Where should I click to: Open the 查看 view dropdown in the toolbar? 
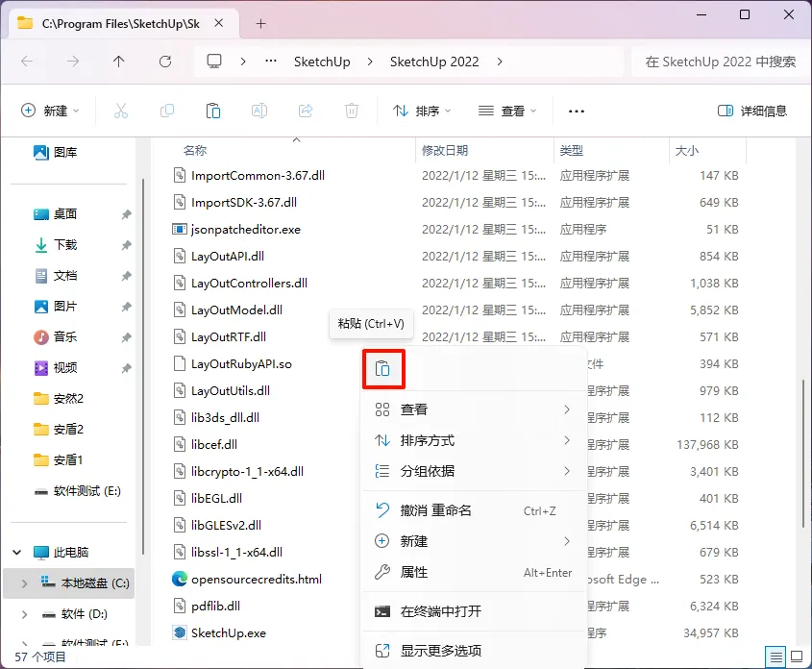point(507,111)
